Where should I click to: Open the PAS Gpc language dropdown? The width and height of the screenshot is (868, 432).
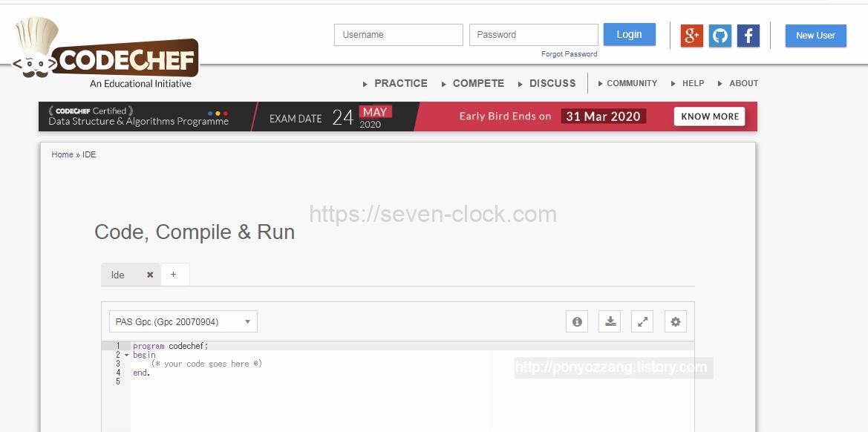click(183, 321)
